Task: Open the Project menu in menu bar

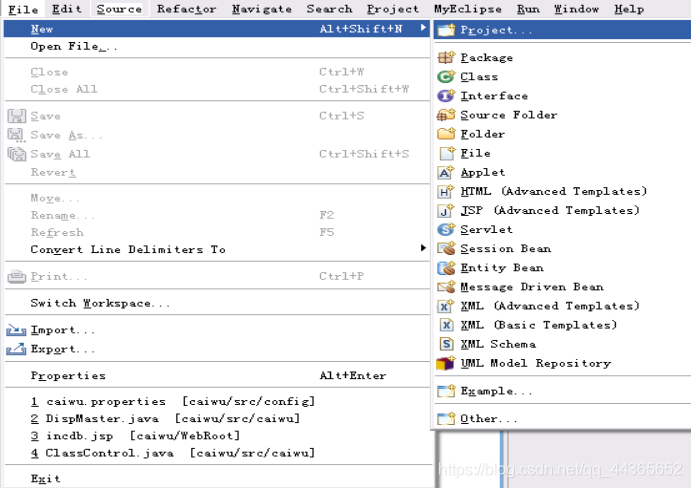Action: 393,9
